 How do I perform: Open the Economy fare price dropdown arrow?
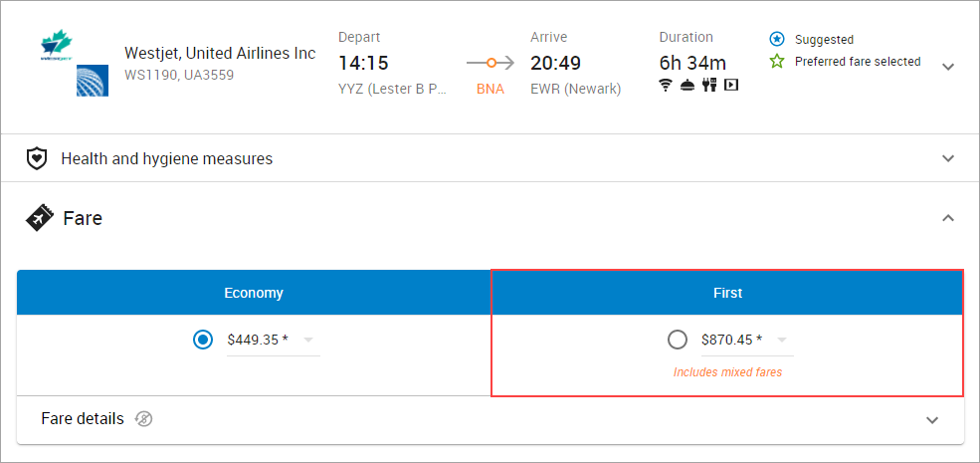[x=307, y=340]
